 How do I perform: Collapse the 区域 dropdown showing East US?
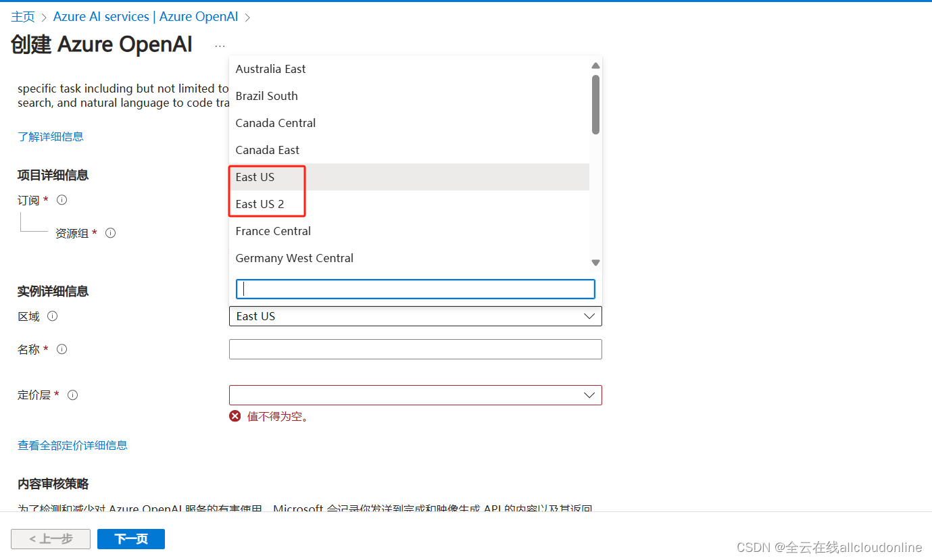416,316
